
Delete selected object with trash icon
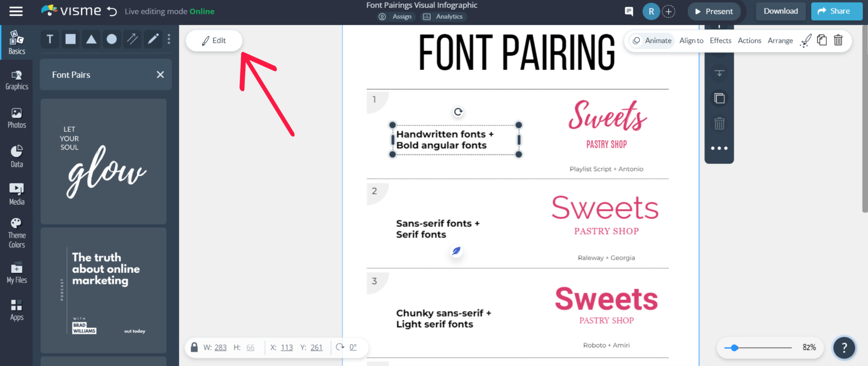(x=838, y=40)
